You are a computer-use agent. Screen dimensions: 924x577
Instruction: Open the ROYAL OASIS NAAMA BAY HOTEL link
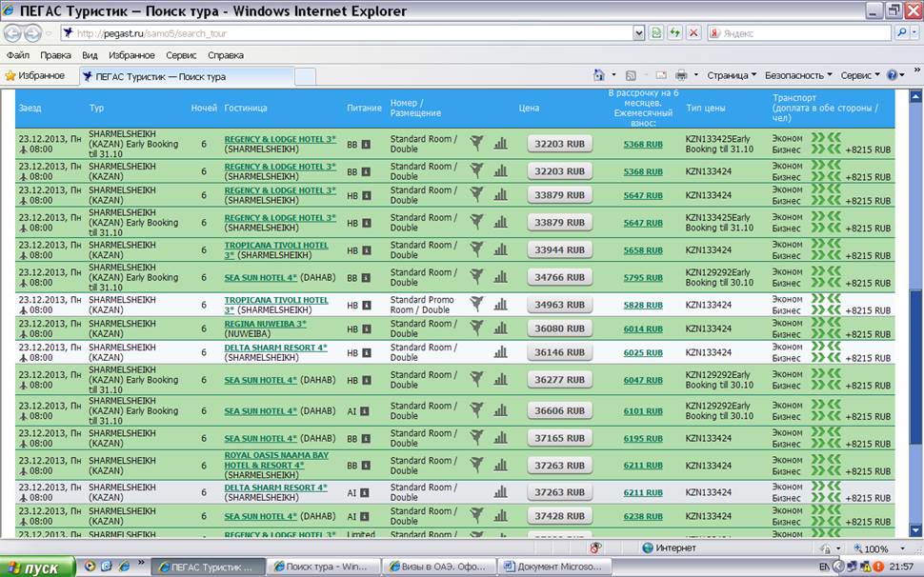[276, 460]
